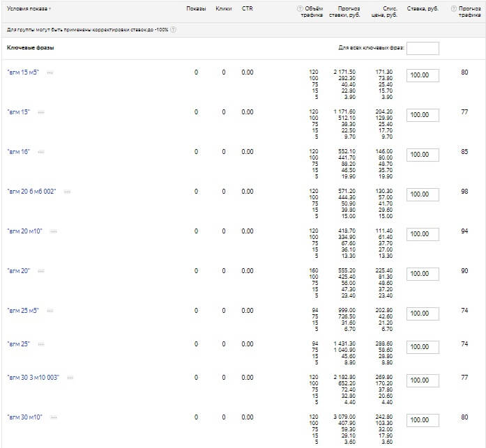The height and width of the screenshot is (448, 486).
Task: Open the keyword phrase "вгм 20 м10"
Action: 25,231
